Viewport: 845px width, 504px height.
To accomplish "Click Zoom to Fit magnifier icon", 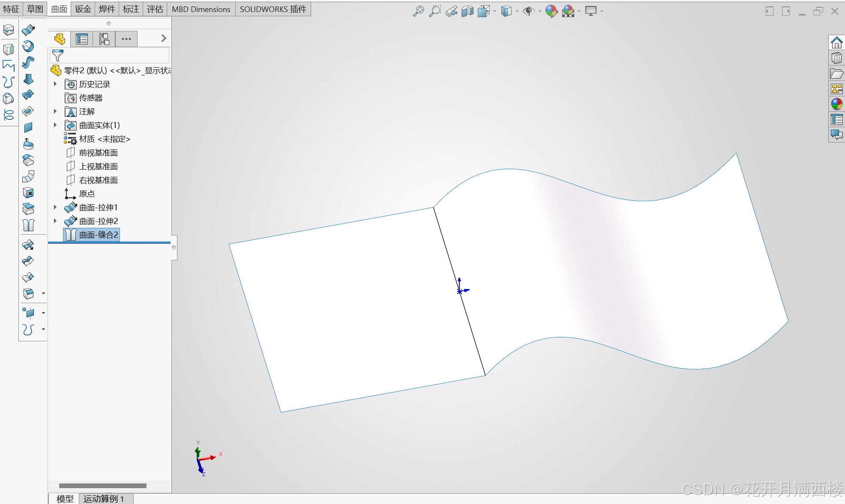I will click(418, 11).
